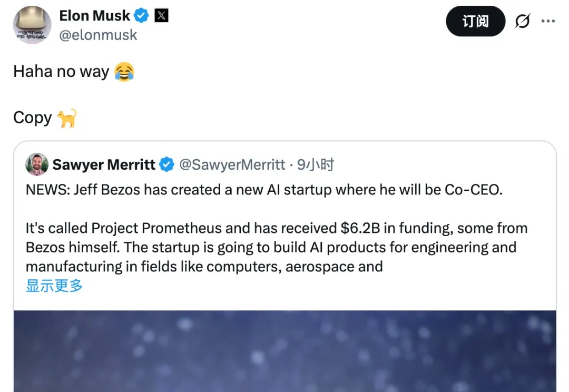Open the Sawyer Merritt name link
The width and height of the screenshot is (569, 392).
pyautogui.click(x=104, y=165)
